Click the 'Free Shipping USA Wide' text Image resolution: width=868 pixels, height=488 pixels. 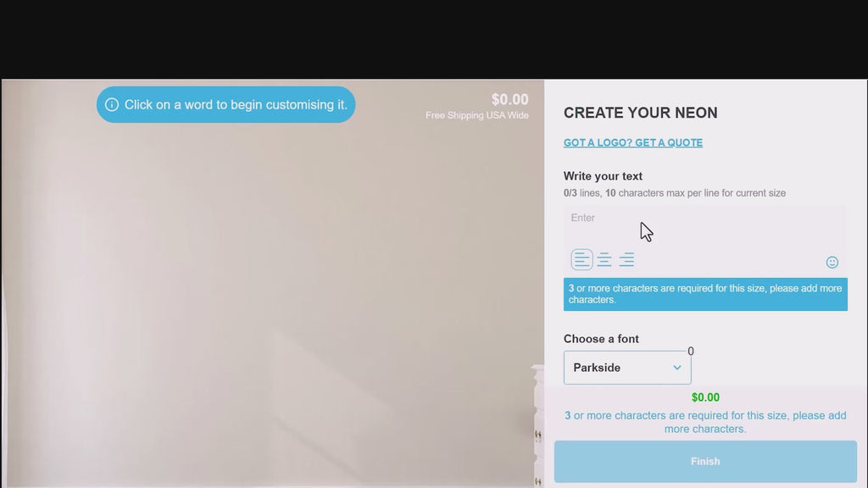coord(476,115)
